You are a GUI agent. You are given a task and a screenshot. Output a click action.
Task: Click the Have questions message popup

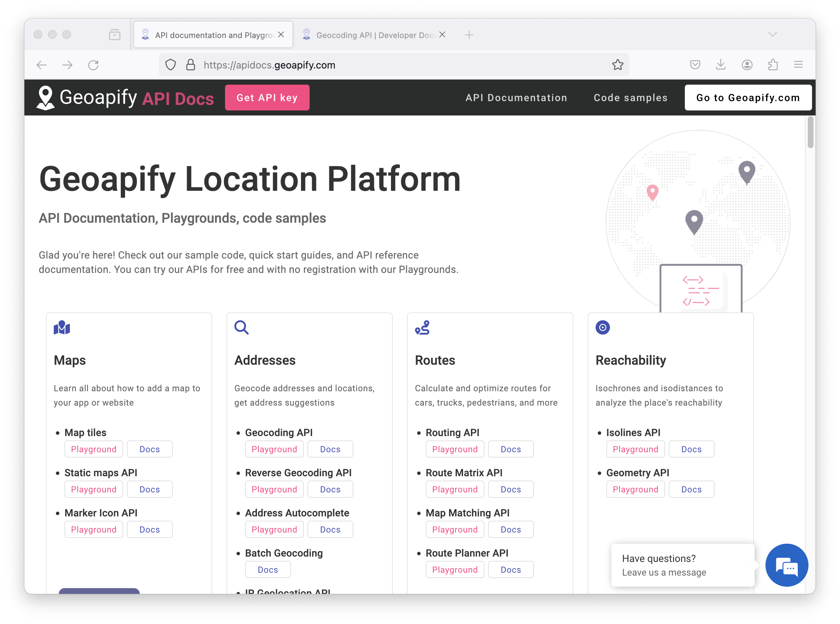point(683,566)
